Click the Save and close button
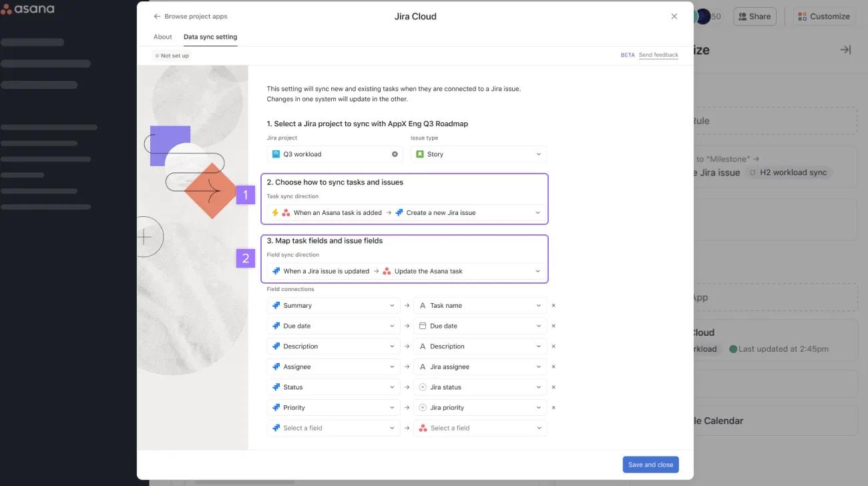This screenshot has width=868, height=486. (x=650, y=464)
